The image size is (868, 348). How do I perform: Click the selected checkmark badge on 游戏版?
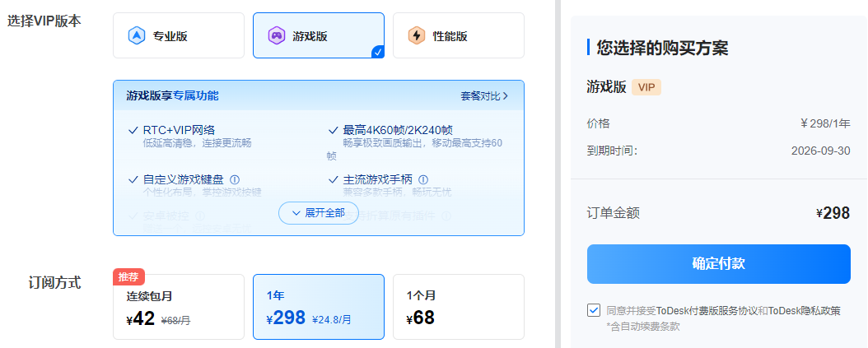click(378, 52)
